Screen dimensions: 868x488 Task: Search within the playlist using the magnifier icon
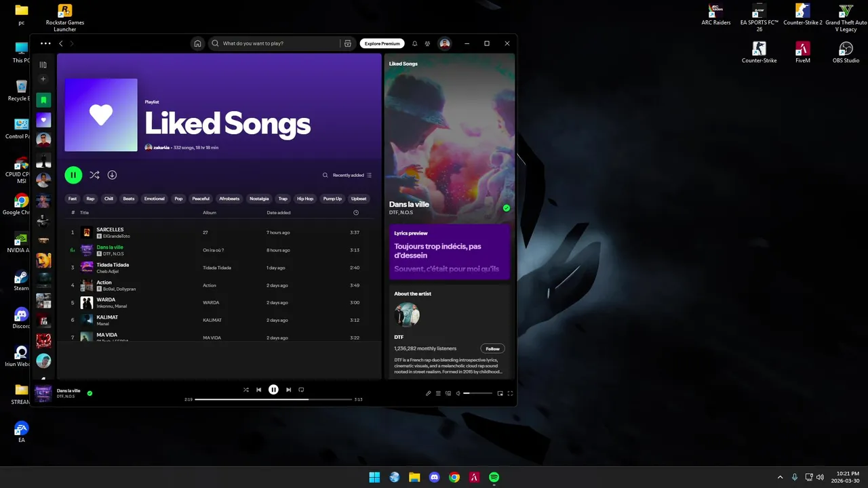pyautogui.click(x=325, y=175)
